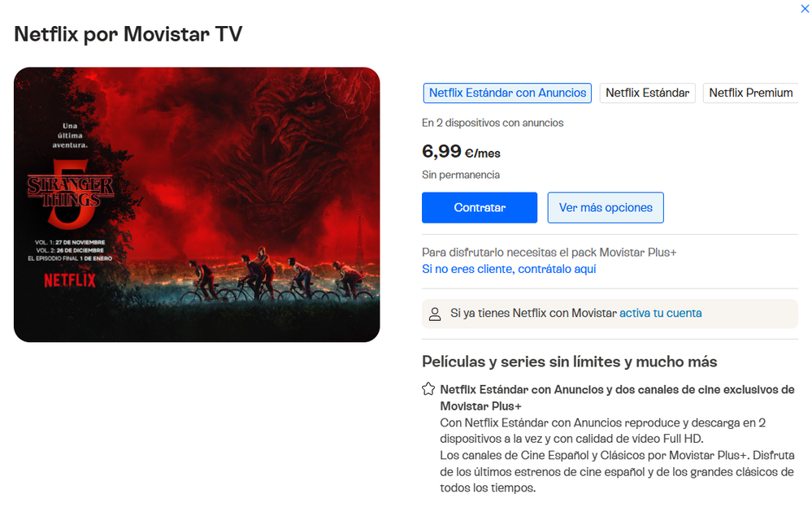Viewport: 812px width, 507px height.
Task: Click the user profile icon in the Movistar notice
Action: tap(435, 314)
